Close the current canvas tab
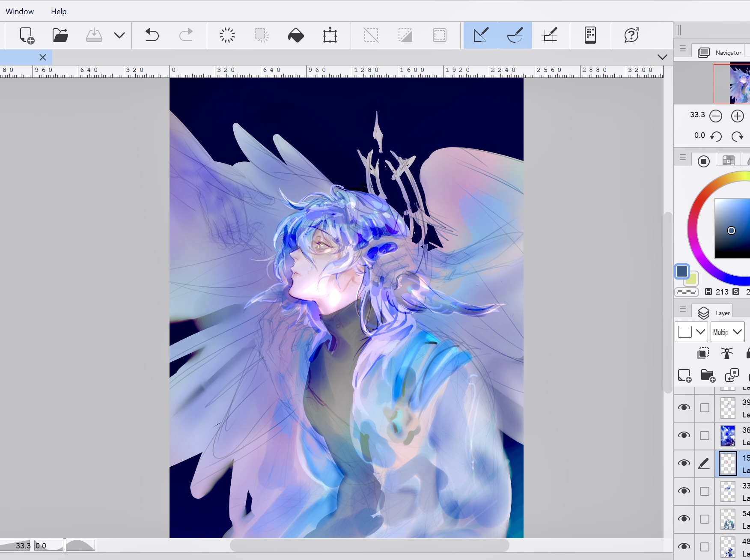This screenshot has width=750, height=560. coord(43,57)
